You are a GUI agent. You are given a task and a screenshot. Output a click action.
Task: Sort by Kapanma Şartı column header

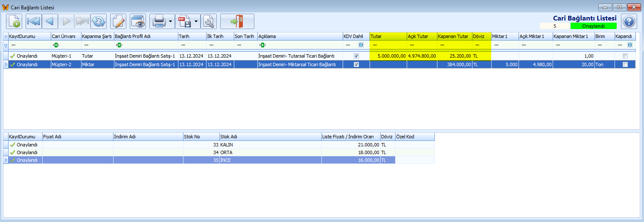click(x=97, y=36)
